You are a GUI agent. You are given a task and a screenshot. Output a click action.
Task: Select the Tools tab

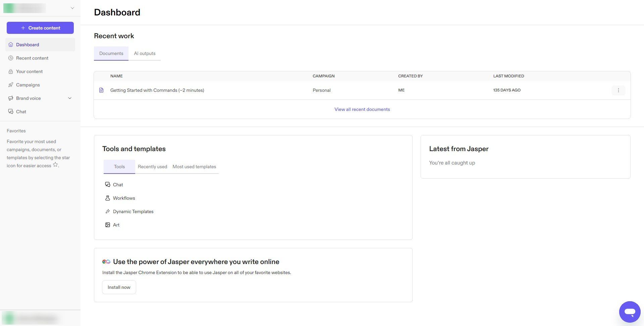[119, 167]
